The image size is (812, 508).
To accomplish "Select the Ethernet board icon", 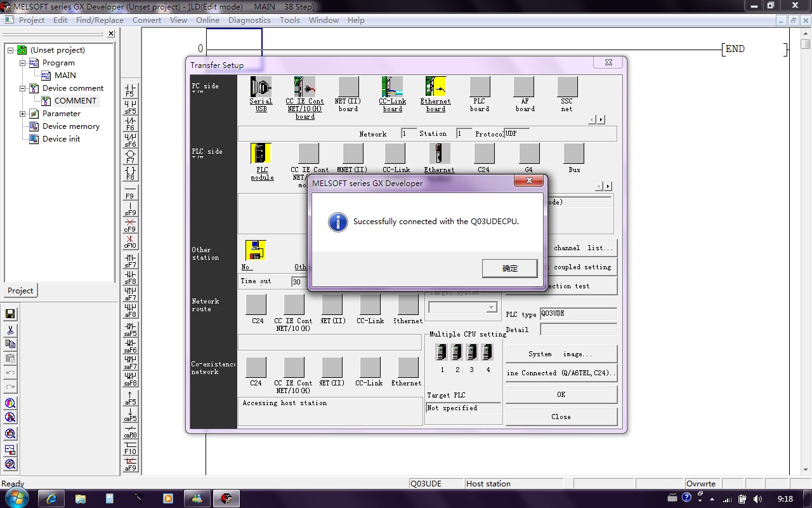I will (x=435, y=88).
